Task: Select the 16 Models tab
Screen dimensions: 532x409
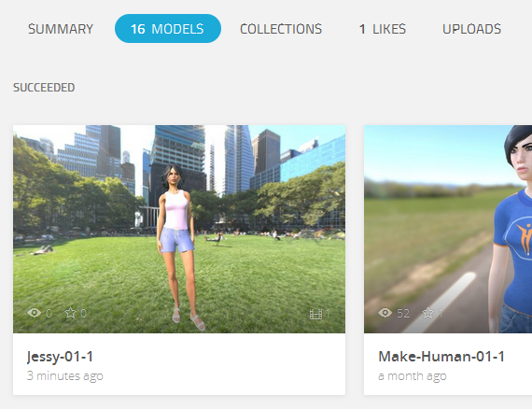Action: 168,29
